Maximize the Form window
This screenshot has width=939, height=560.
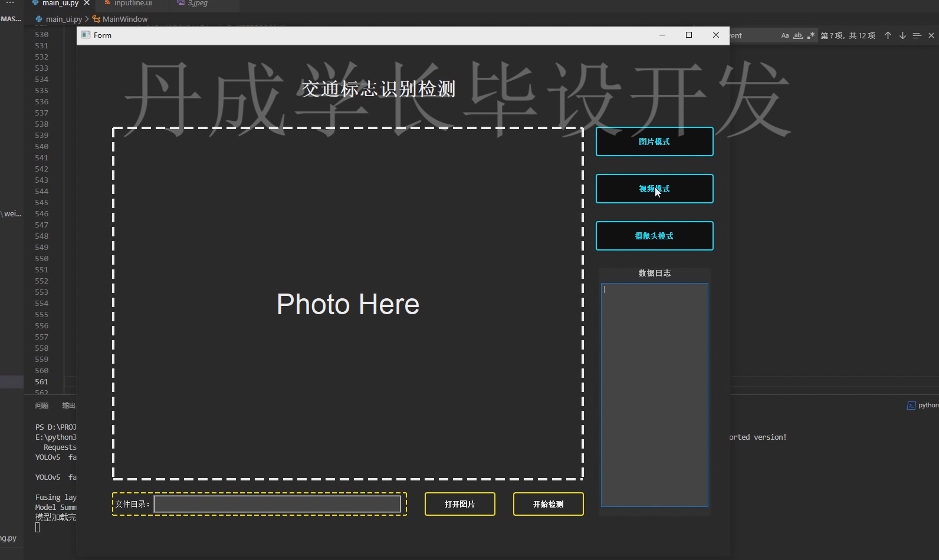click(689, 35)
